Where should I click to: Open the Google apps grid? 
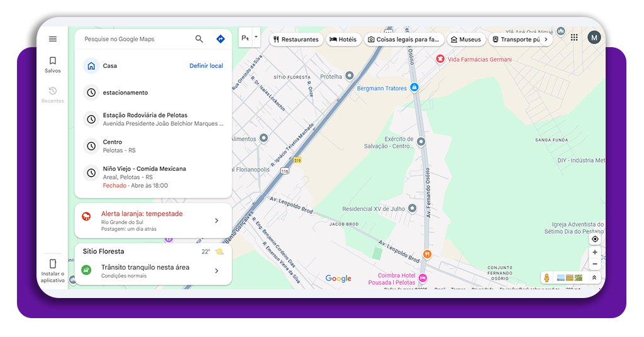pos(574,38)
